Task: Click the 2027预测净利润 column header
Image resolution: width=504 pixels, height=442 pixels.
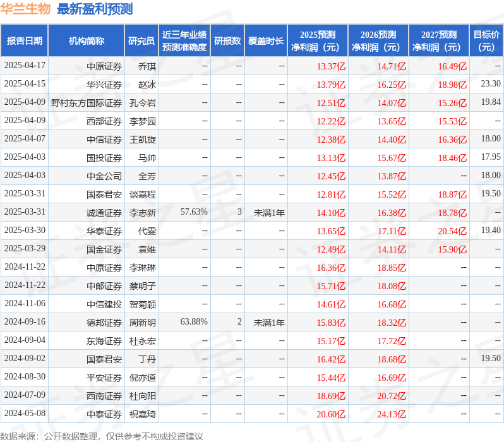Action: click(x=439, y=40)
